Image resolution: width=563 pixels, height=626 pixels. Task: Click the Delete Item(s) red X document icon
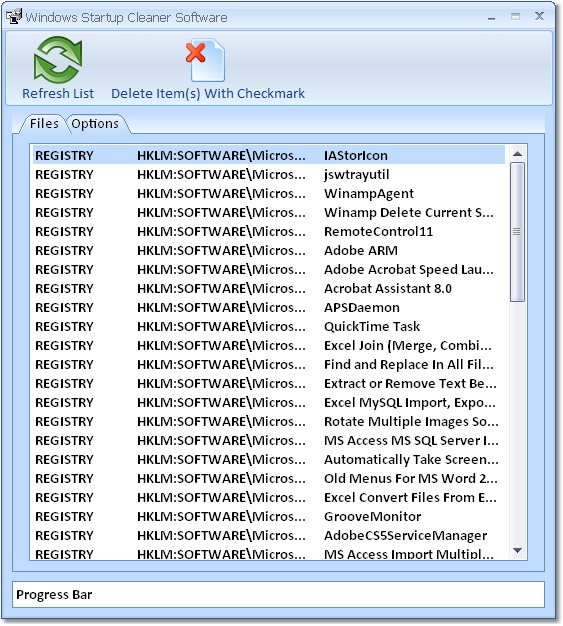(206, 60)
